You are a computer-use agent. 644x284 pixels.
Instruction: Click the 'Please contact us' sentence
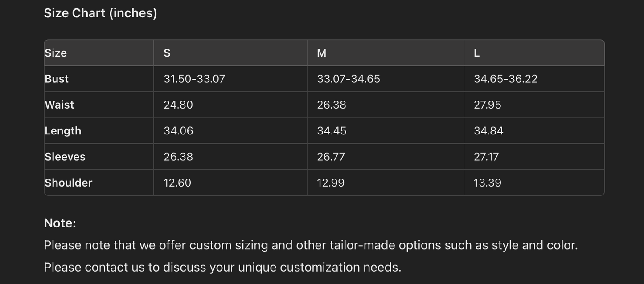[222, 267]
